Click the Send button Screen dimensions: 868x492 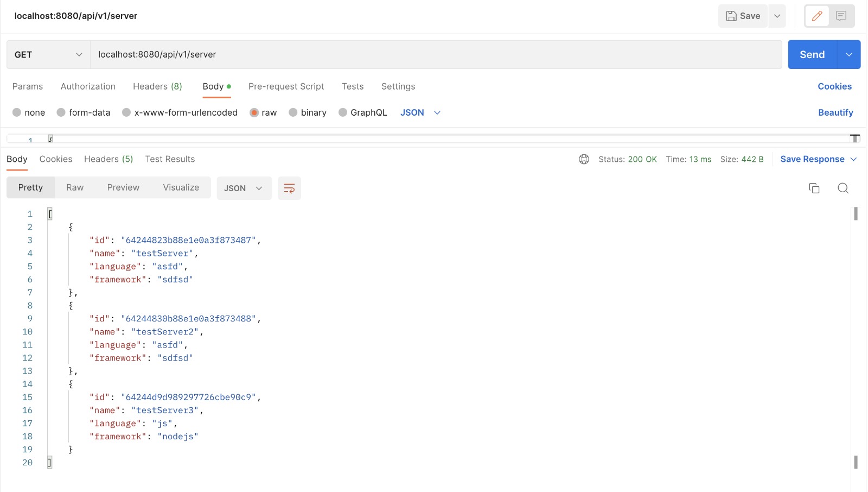812,54
